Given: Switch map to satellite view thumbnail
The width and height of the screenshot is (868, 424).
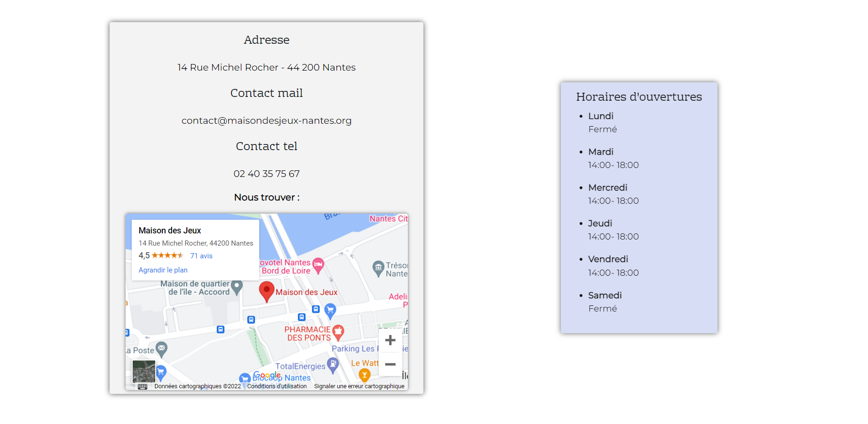Looking at the screenshot, I should click(x=144, y=372).
